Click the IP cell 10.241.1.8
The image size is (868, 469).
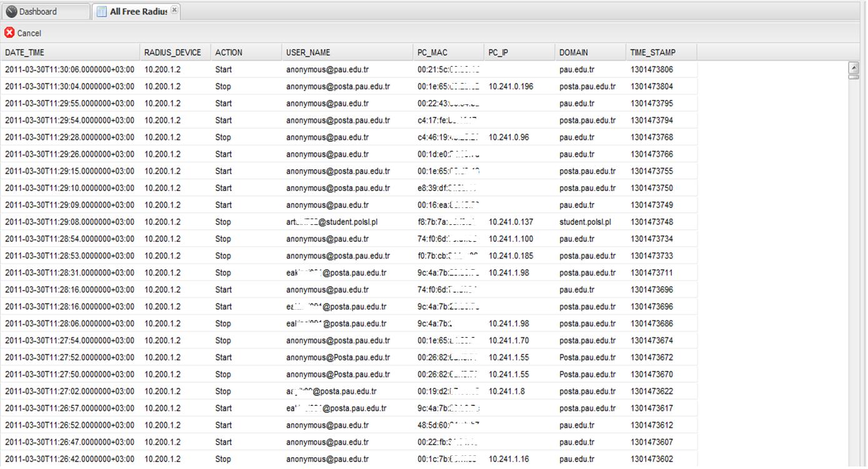(x=507, y=391)
